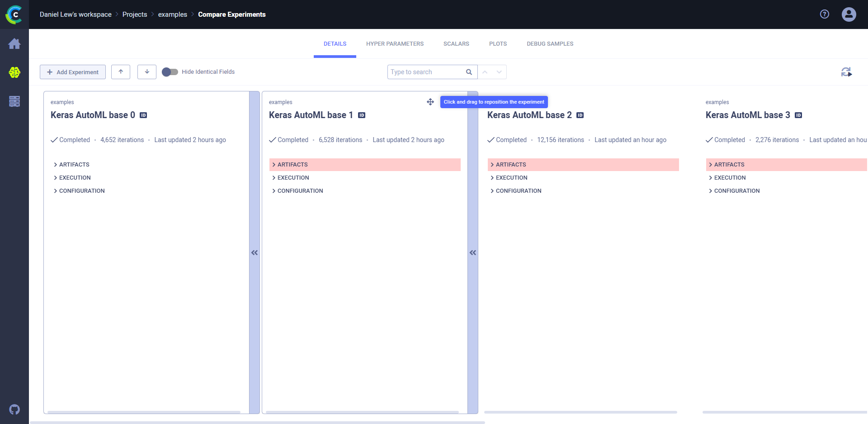The image size is (868, 424).
Task: Collapse the Keras AutoML base 1 panel
Action: point(473,252)
